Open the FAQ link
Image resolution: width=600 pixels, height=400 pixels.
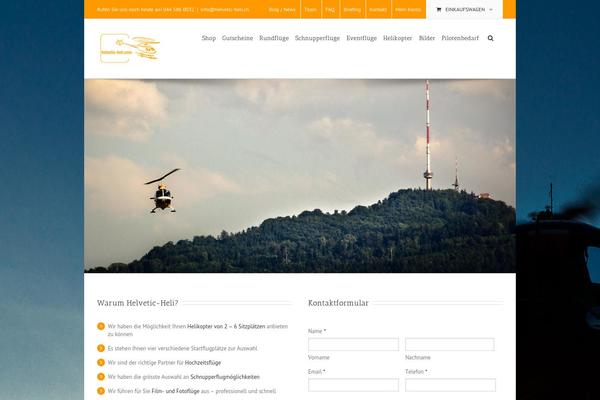point(330,9)
